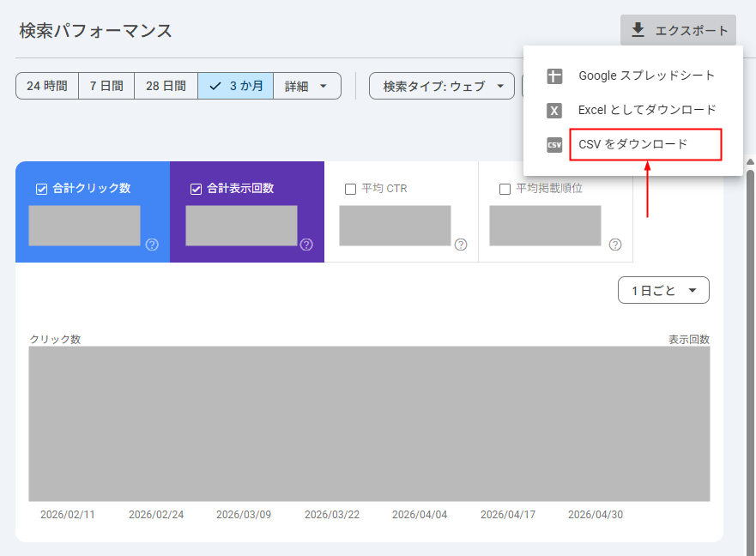
Task: Expand the 詳細 date range dropdown
Action: tap(307, 86)
